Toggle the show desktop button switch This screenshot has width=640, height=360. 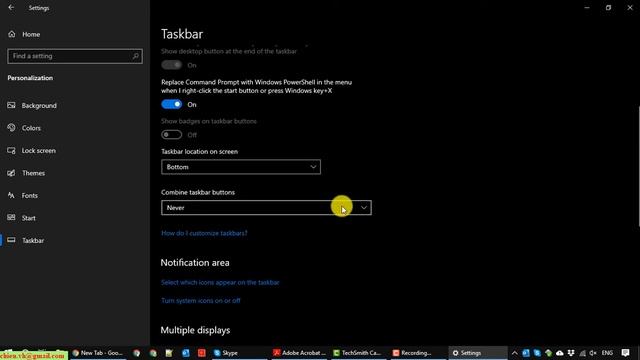pyautogui.click(x=171, y=65)
